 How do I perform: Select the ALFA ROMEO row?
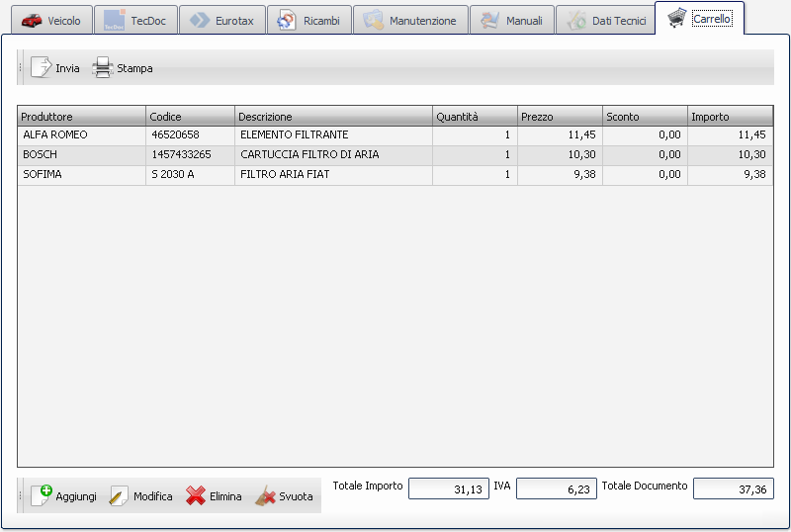point(395,135)
